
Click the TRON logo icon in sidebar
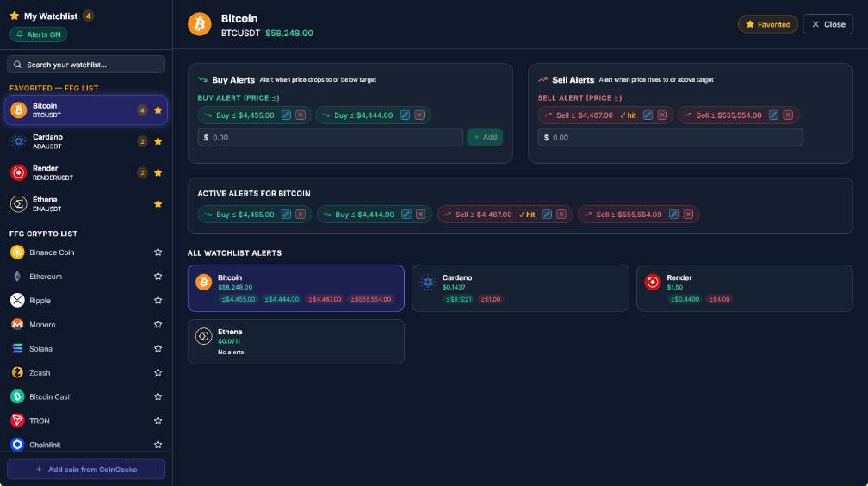tap(18, 421)
